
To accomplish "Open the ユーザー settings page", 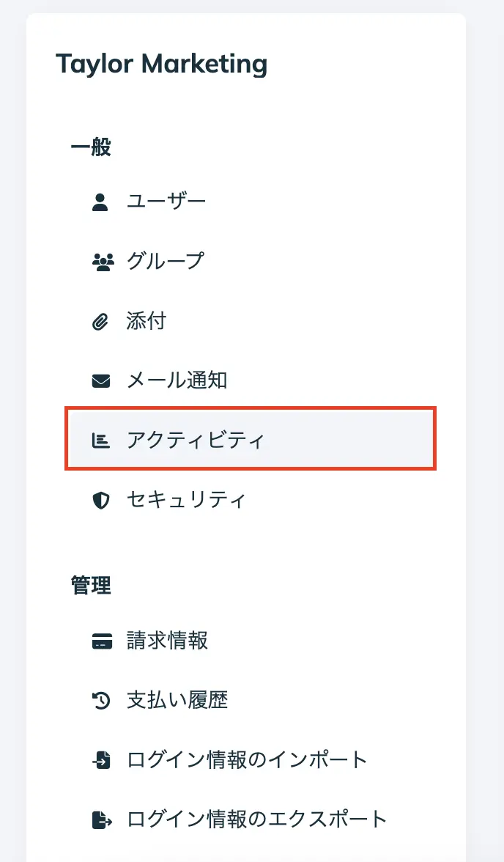I will click(166, 202).
